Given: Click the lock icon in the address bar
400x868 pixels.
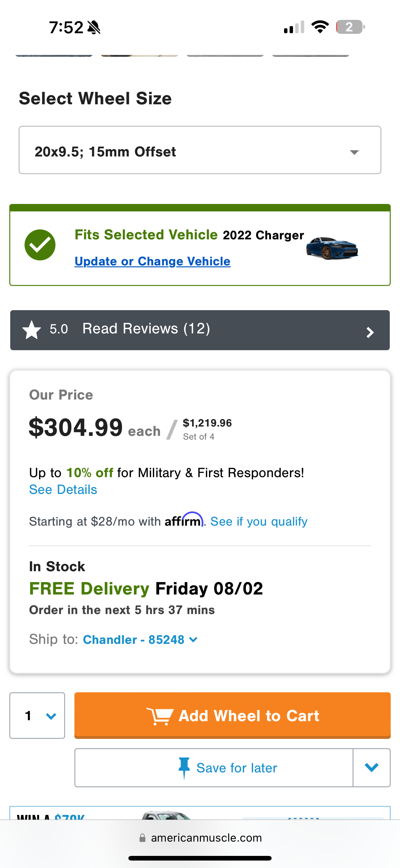Looking at the screenshot, I should point(142,838).
